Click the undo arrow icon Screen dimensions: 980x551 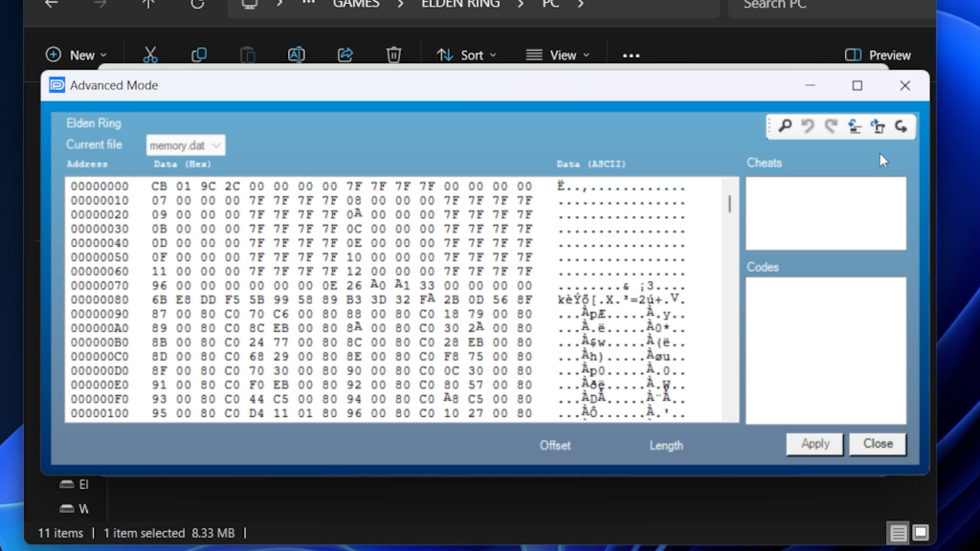(808, 126)
